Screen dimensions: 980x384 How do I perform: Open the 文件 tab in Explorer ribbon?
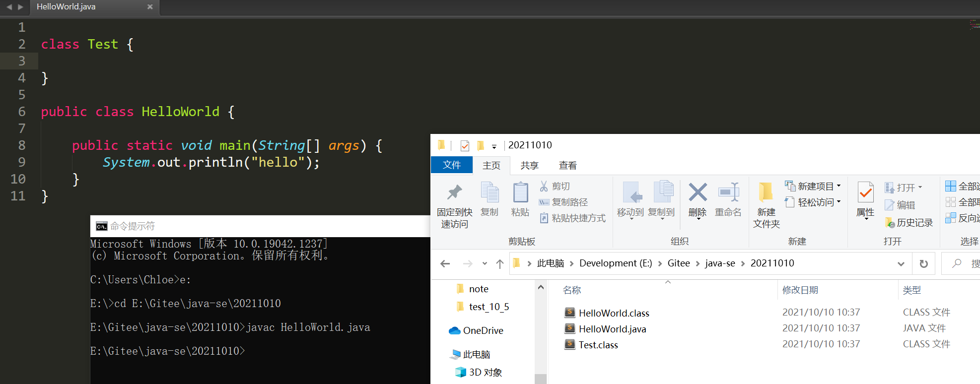point(451,165)
